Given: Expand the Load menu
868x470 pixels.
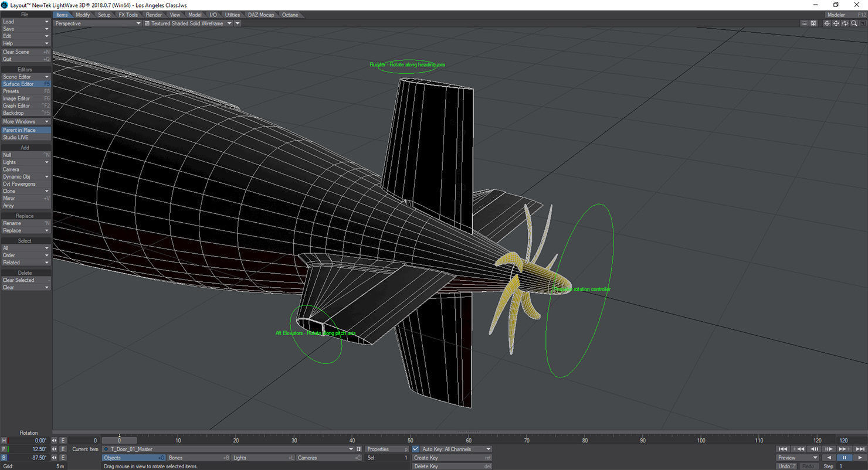Looking at the screenshot, I should 26,22.
